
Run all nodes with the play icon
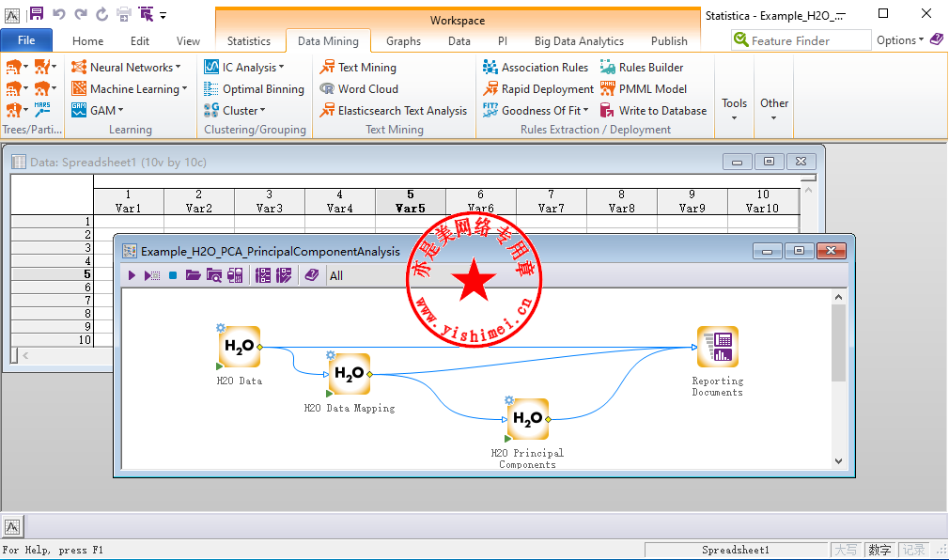click(x=132, y=275)
